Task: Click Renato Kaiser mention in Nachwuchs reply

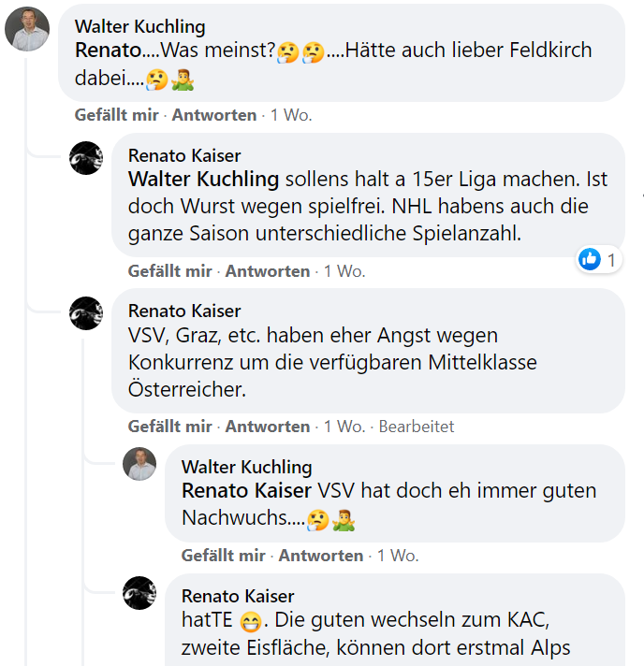Action: pos(247,491)
